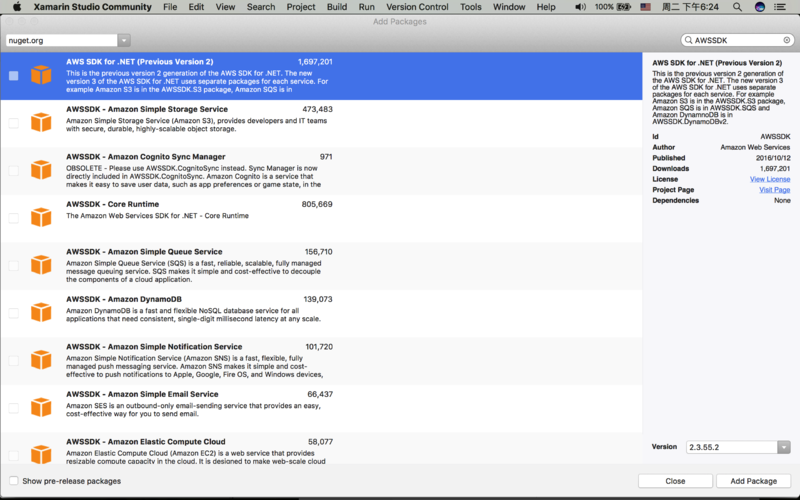Open the Project menu

pyautogui.click(x=301, y=7)
